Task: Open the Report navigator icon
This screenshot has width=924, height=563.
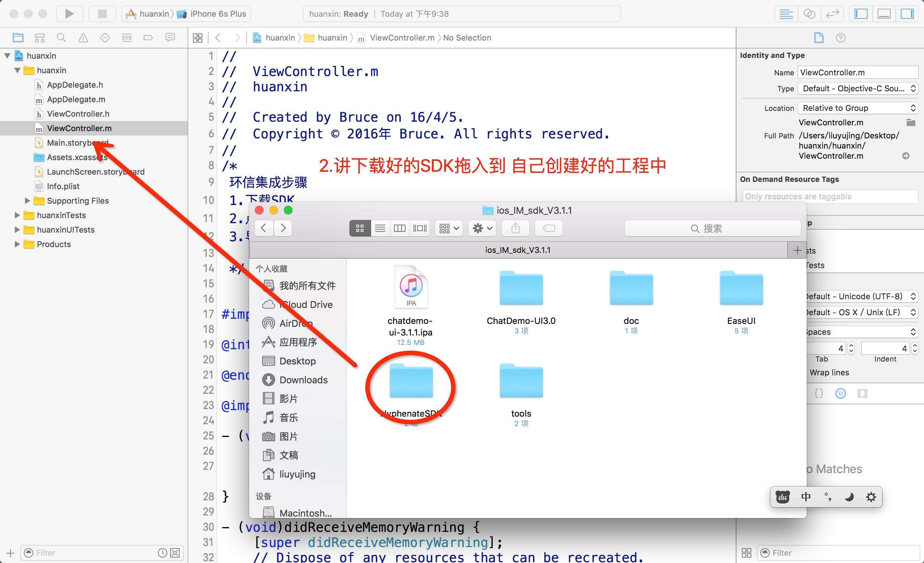Action: point(170,38)
